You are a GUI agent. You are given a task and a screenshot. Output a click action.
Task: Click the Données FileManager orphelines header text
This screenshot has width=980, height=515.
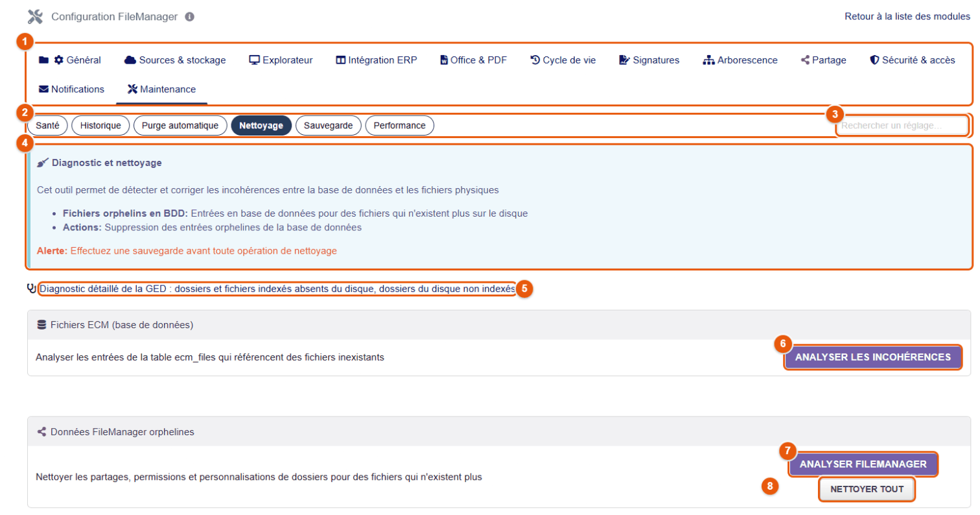pyautogui.click(x=122, y=431)
